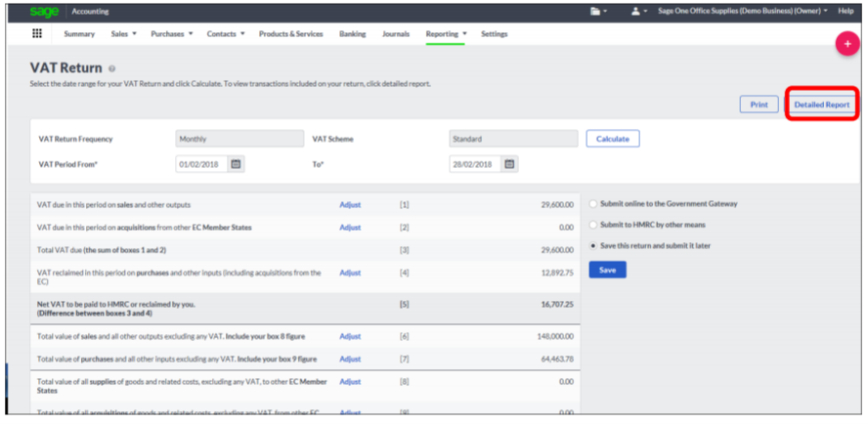Click the VAT Period To date field
Viewport: 868px width, 424px height.
475,164
